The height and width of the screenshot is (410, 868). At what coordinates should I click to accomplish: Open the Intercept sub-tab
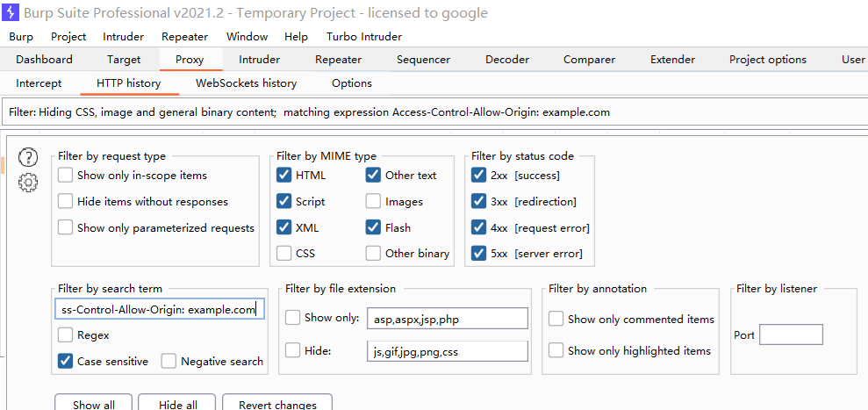tap(39, 83)
